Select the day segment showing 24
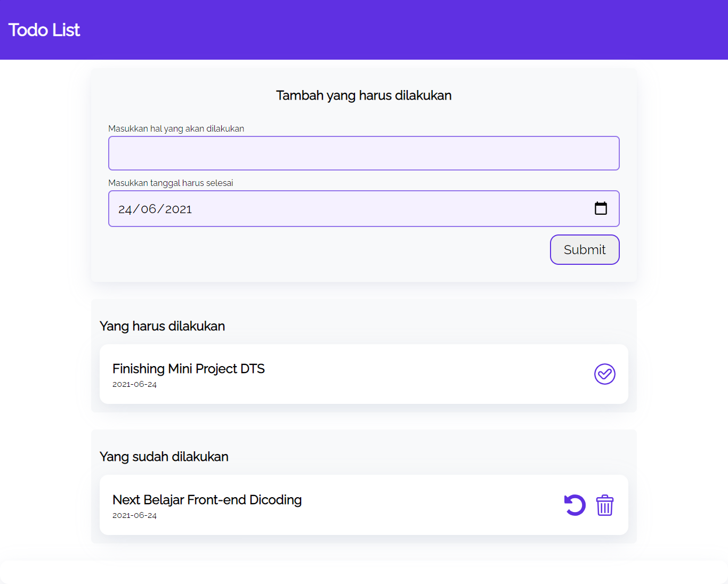This screenshot has height=584, width=728. [x=125, y=209]
